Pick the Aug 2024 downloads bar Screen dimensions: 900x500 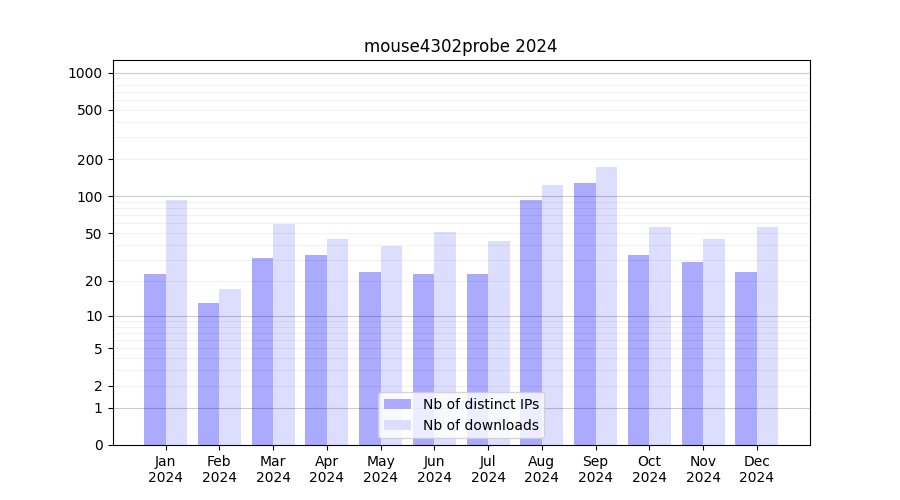pyautogui.click(x=552, y=315)
